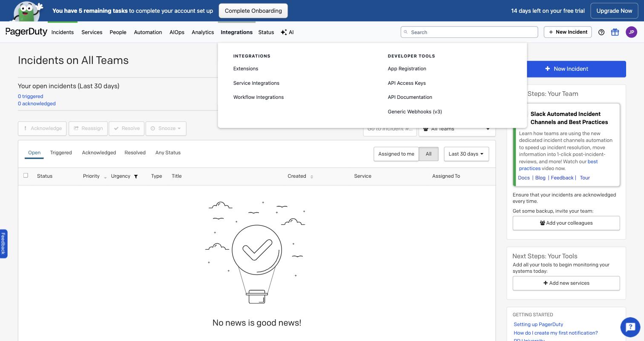Open Generic Webhooks (v3)
The height and width of the screenshot is (341, 644).
click(415, 112)
